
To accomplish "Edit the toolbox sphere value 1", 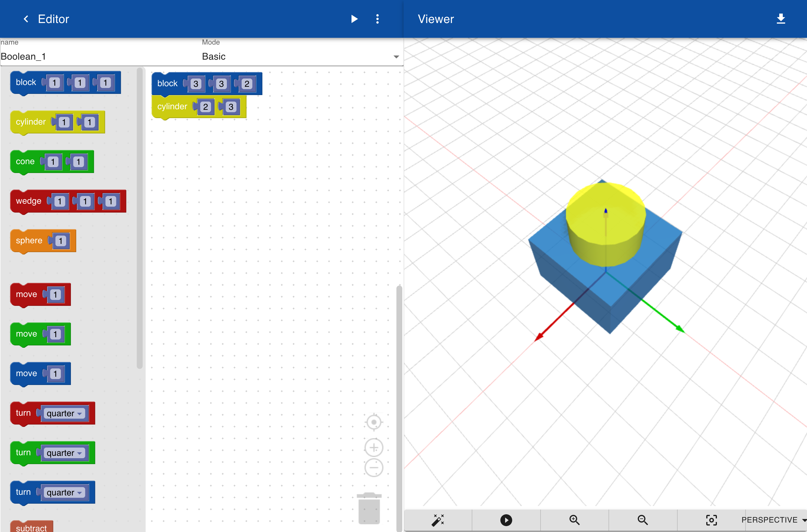I will (61, 241).
